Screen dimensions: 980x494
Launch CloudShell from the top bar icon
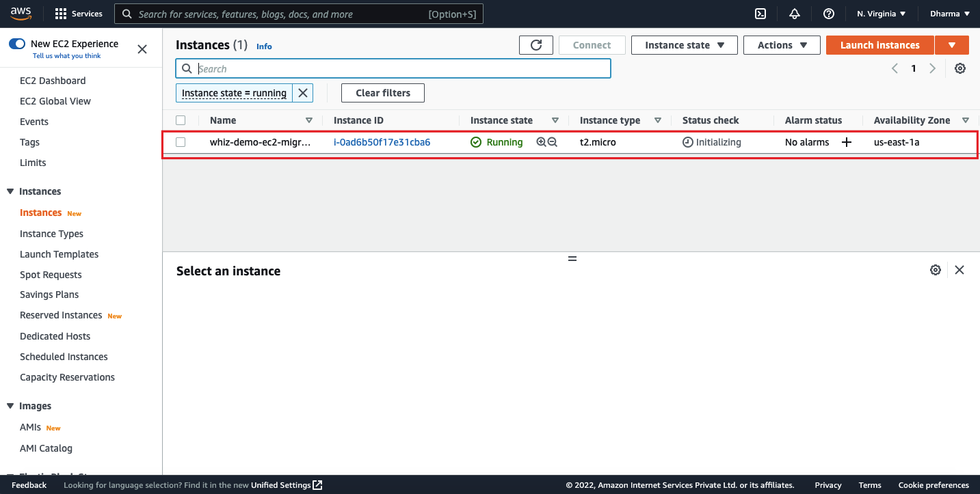click(x=760, y=14)
